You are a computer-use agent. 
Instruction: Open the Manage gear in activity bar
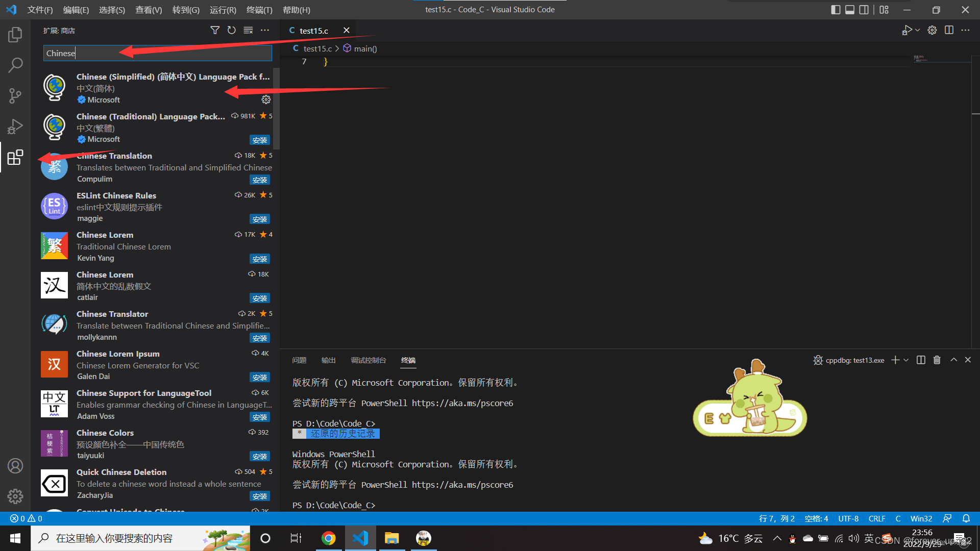(x=15, y=496)
